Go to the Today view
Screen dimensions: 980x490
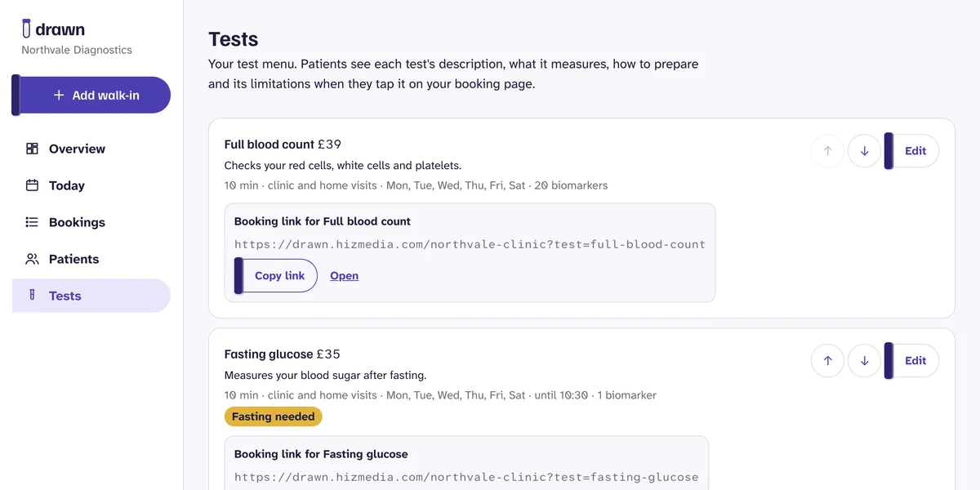91,185
